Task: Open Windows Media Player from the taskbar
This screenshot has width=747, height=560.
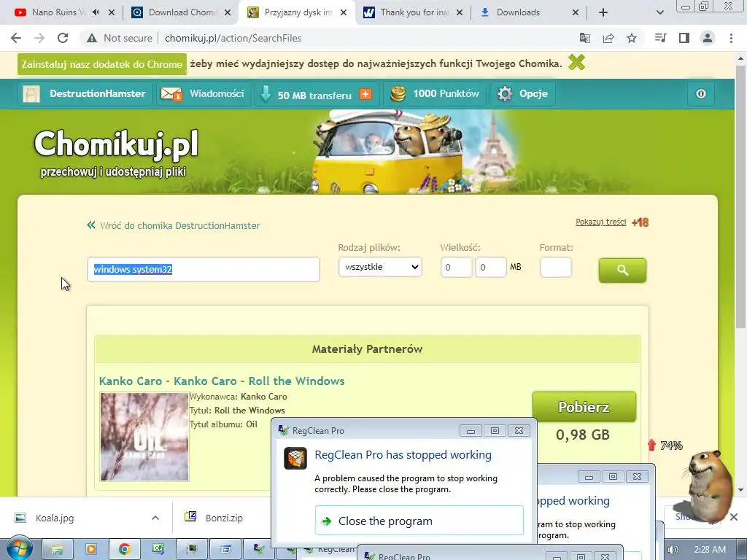Action: pos(91,550)
